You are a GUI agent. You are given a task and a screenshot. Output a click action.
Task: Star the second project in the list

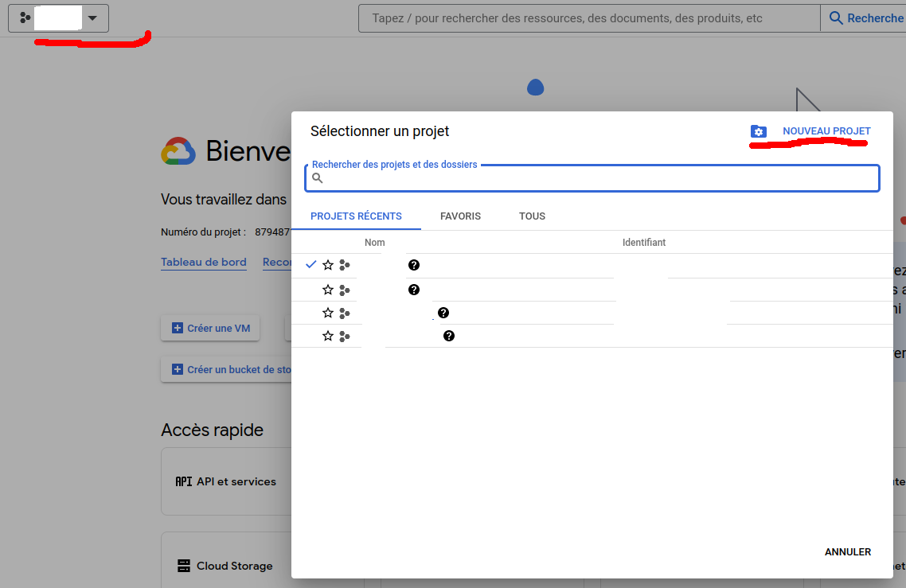[x=328, y=290]
